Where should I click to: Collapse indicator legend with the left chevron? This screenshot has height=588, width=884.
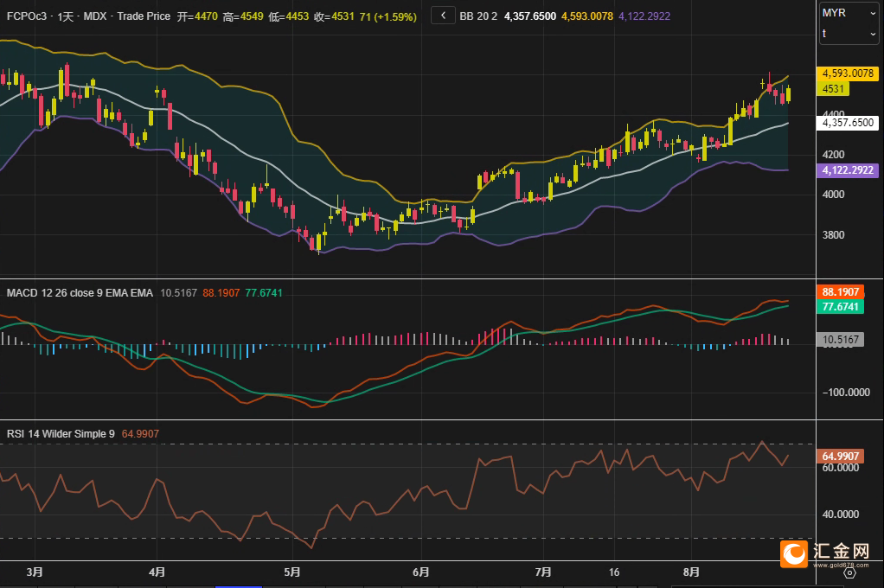point(443,16)
